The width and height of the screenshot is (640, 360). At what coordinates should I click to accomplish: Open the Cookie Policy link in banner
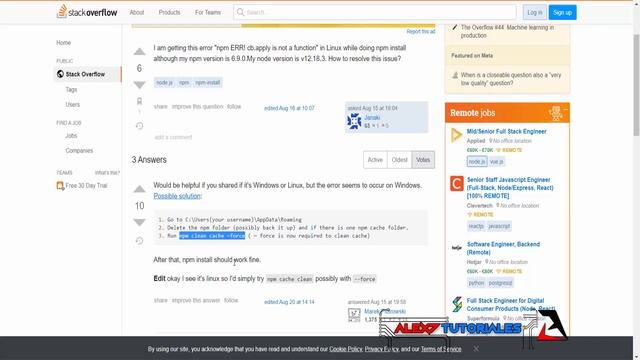(x=346, y=349)
